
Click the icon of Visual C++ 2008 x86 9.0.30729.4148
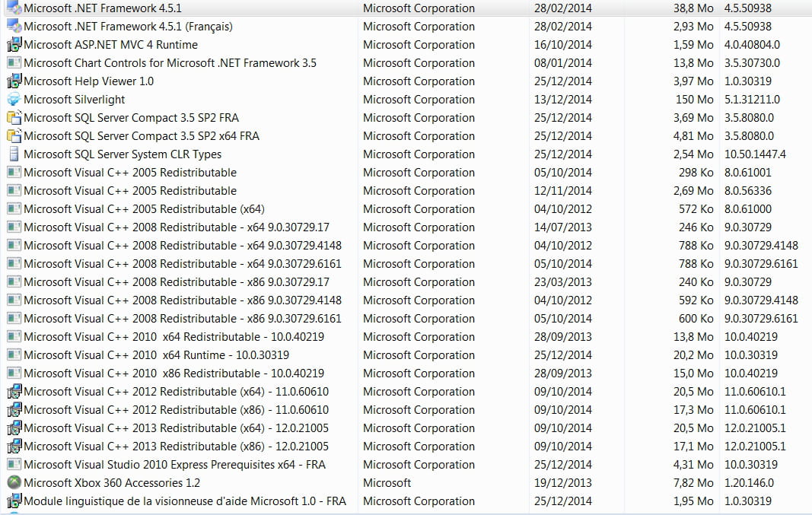click(14, 300)
